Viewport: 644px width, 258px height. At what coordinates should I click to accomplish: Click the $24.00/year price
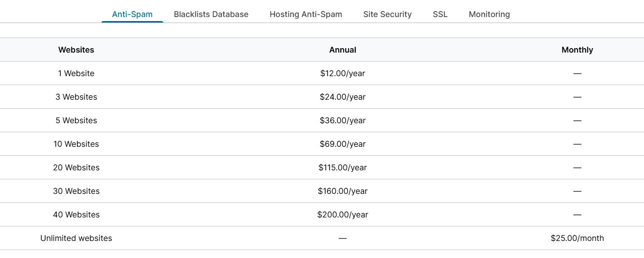[x=343, y=97]
